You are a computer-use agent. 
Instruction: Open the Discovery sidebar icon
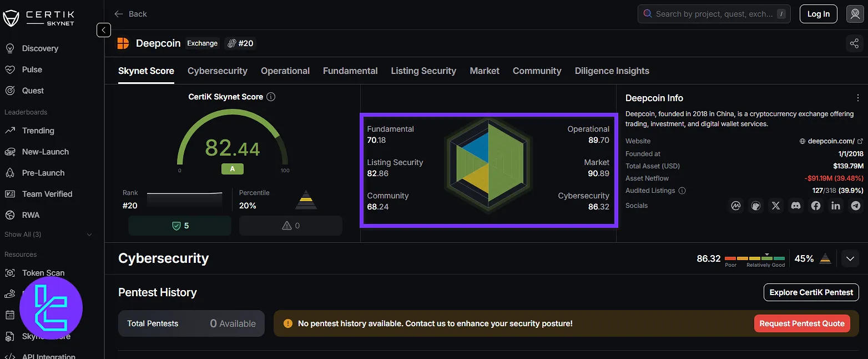(x=10, y=48)
